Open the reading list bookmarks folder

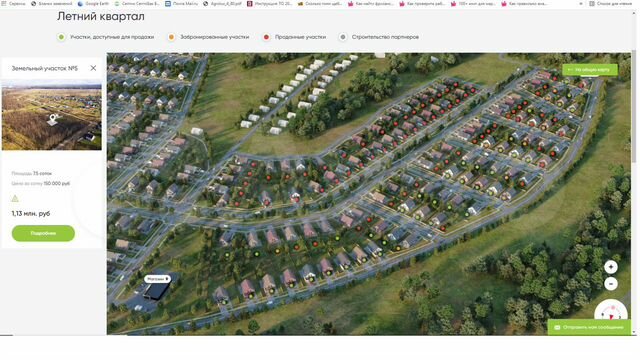(611, 3)
